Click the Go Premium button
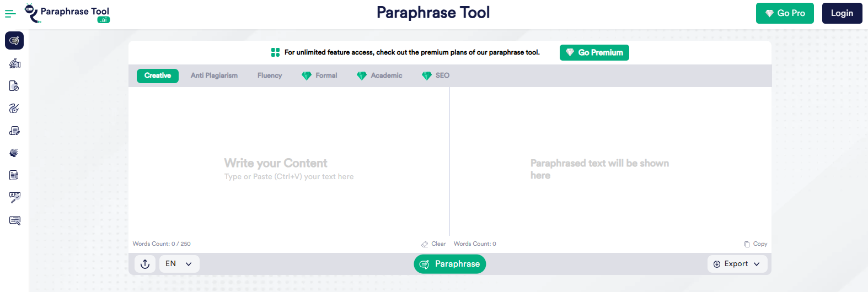This screenshot has height=292, width=868. coord(594,52)
